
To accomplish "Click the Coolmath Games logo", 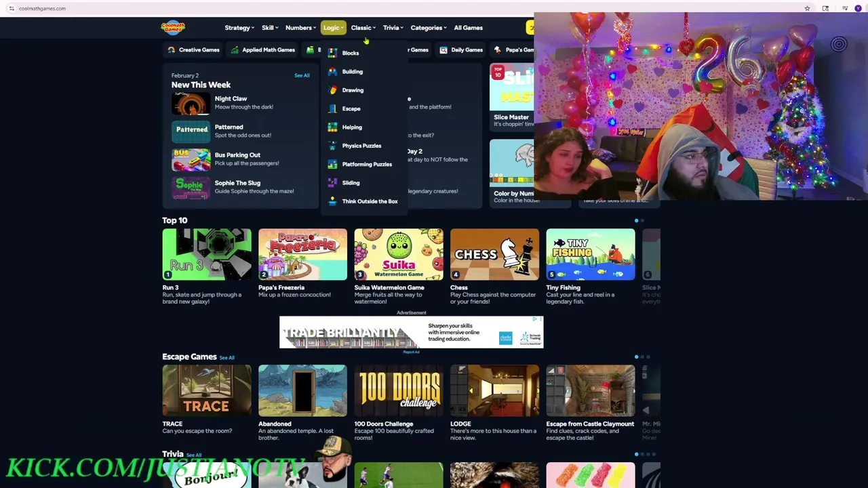I will point(173,27).
